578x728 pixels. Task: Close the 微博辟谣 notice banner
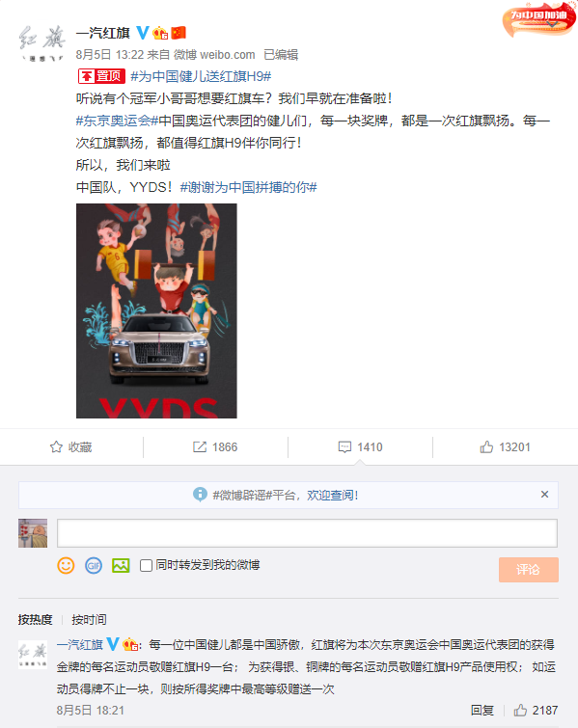click(544, 495)
